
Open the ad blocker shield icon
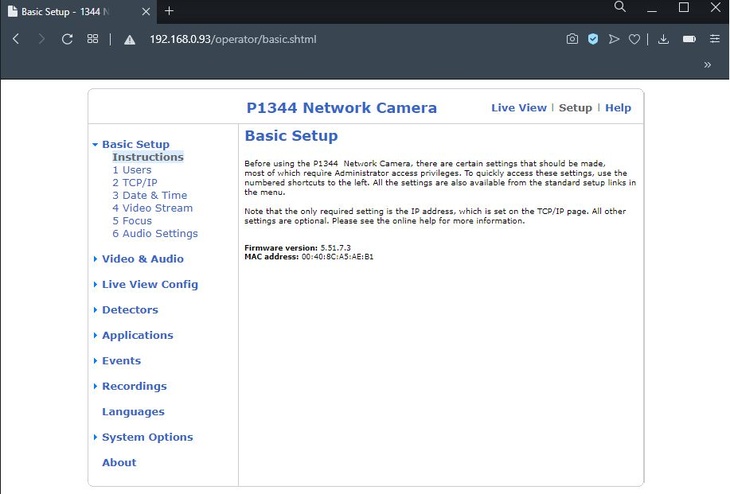click(593, 39)
